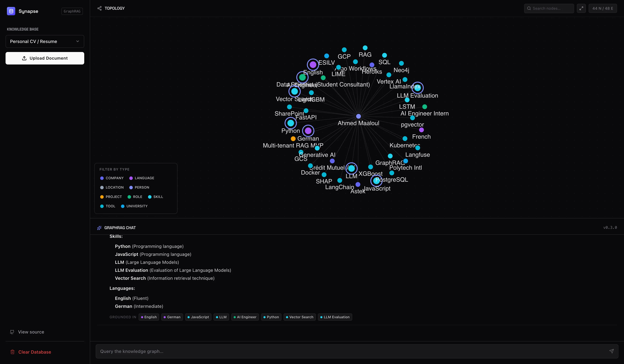The width and height of the screenshot is (624, 364).
Task: Select the RAG graph node
Action: tap(365, 47)
